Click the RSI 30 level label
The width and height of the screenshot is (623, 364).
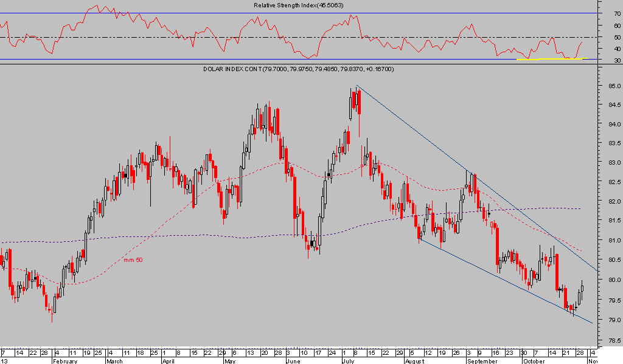616,60
